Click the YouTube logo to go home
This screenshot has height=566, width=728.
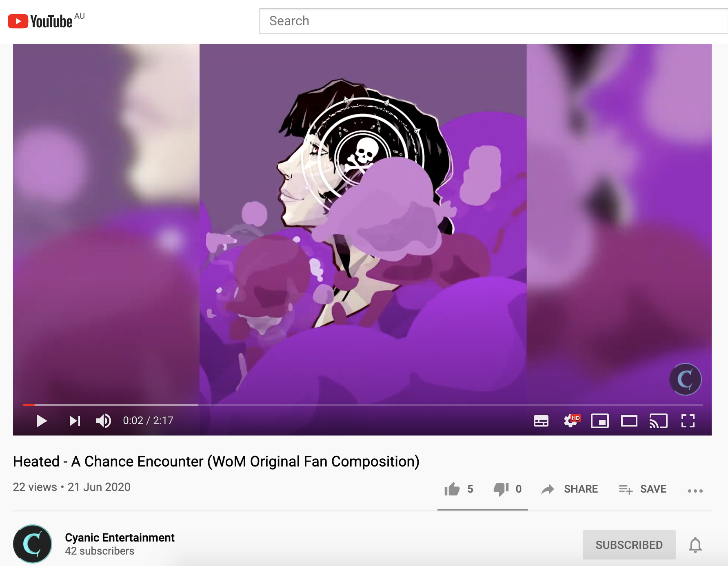(x=46, y=21)
